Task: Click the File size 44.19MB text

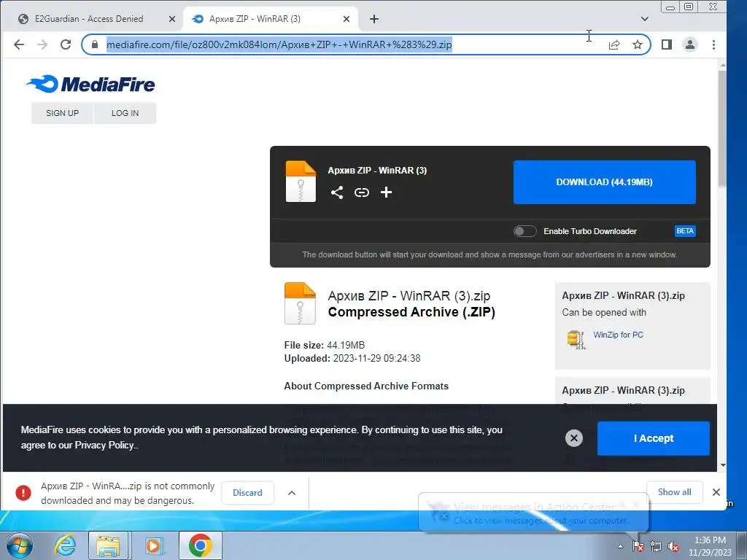Action: [325, 345]
